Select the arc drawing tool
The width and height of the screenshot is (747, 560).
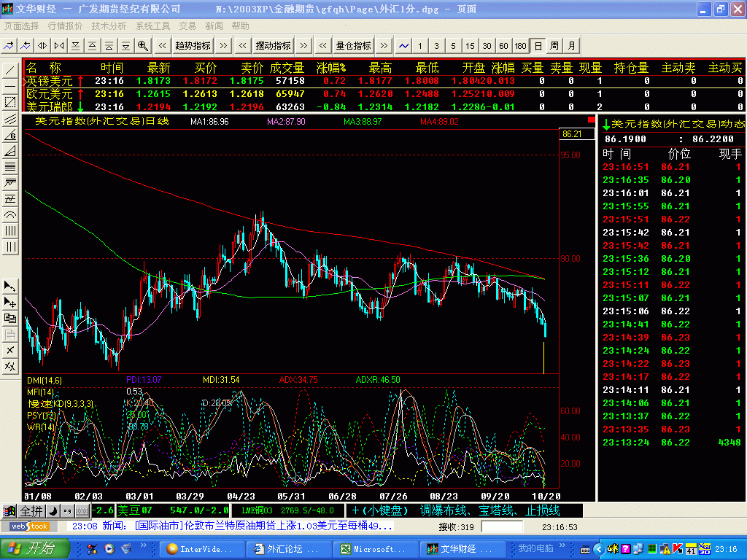[x=10, y=215]
